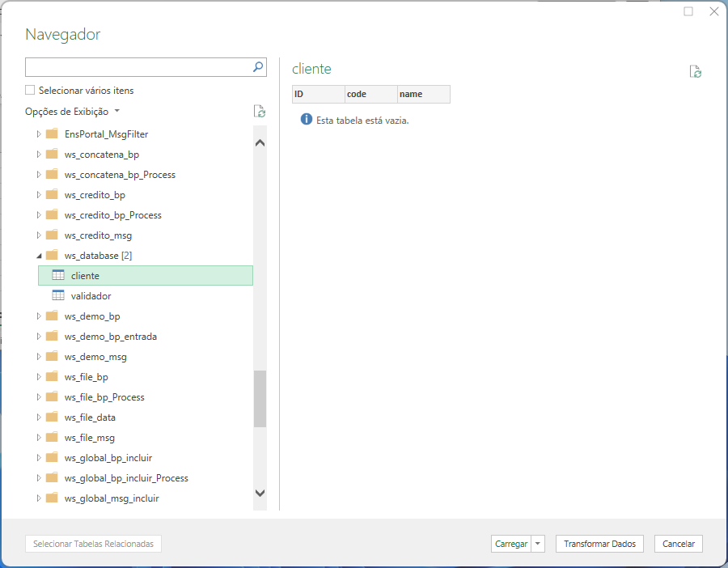Click the Cancelar button
The width and height of the screenshot is (728, 568).
(678, 544)
